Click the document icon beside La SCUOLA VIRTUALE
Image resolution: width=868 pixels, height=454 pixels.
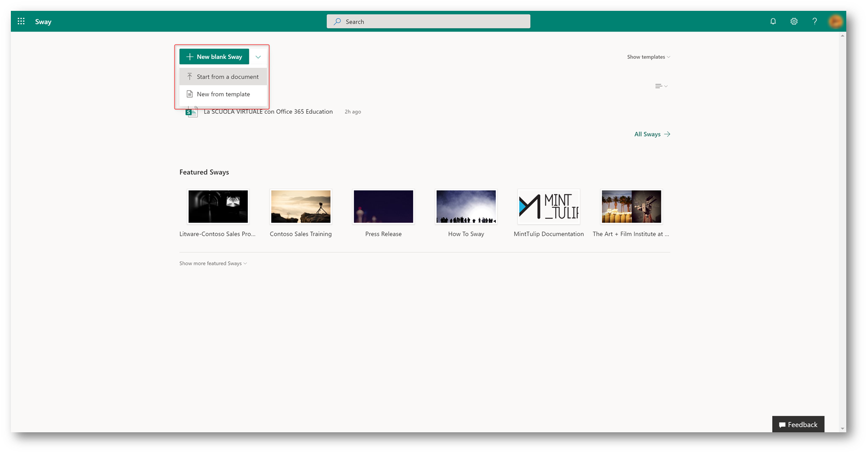(x=192, y=112)
